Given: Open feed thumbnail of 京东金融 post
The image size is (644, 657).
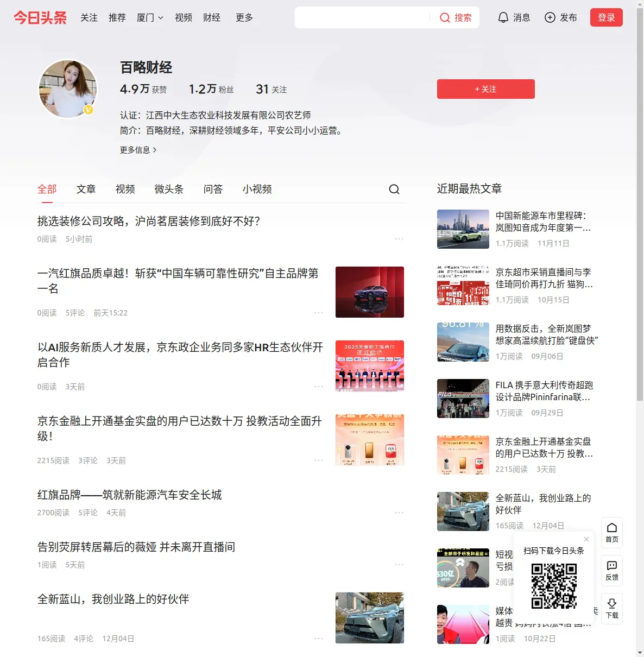Looking at the screenshot, I should click(370, 440).
